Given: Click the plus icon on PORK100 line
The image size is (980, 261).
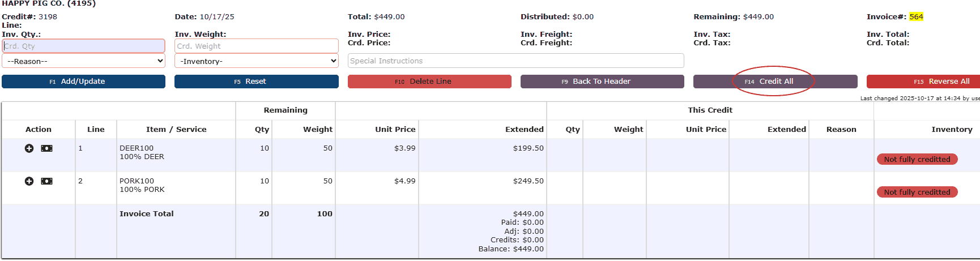Looking at the screenshot, I should pos(29,181).
